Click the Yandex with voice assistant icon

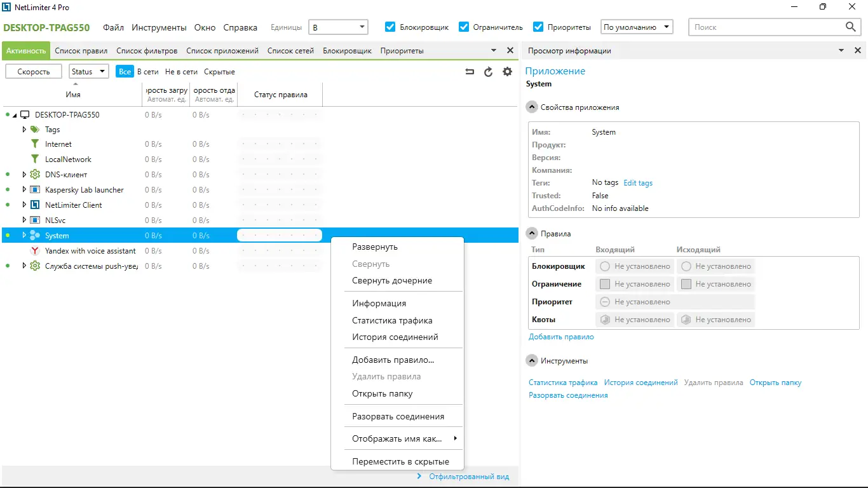point(35,250)
